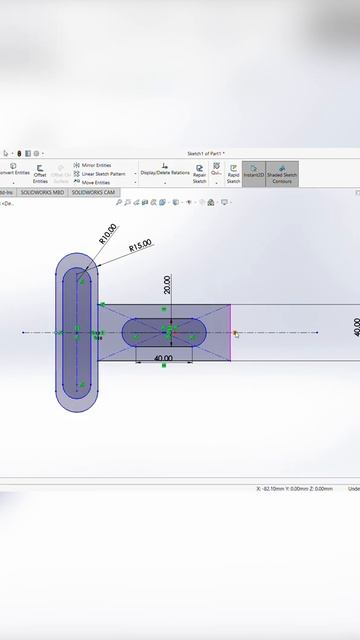Open the View Orientation icon
Image resolution: width=360 pixels, height=640 pixels.
[x=162, y=202]
